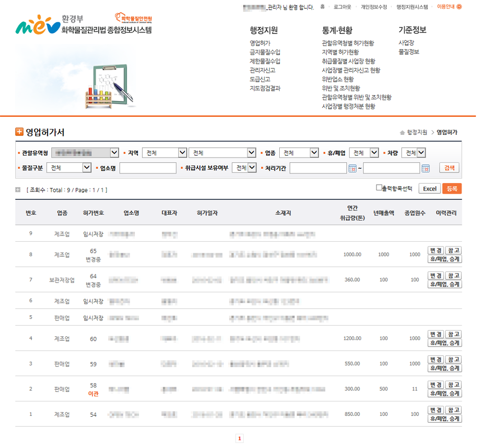Click into the 업소명 input field
The image size is (477, 448).
(148, 168)
